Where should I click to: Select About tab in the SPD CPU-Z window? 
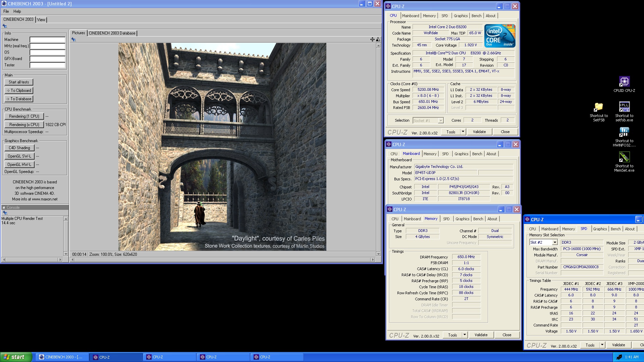(630, 229)
